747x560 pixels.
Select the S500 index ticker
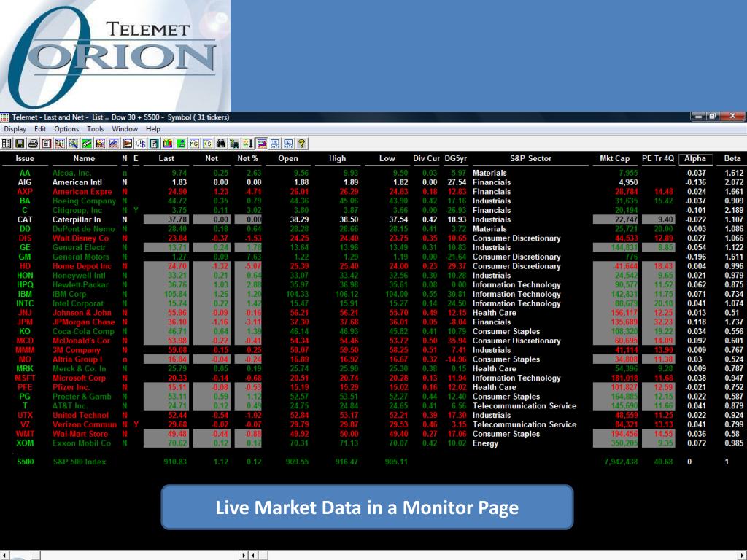coord(26,462)
